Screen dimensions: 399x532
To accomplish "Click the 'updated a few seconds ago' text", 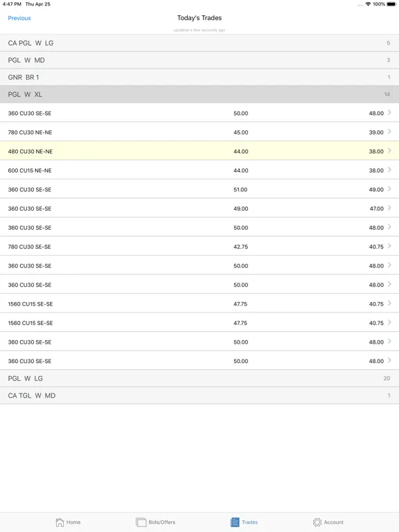I will (x=199, y=30).
